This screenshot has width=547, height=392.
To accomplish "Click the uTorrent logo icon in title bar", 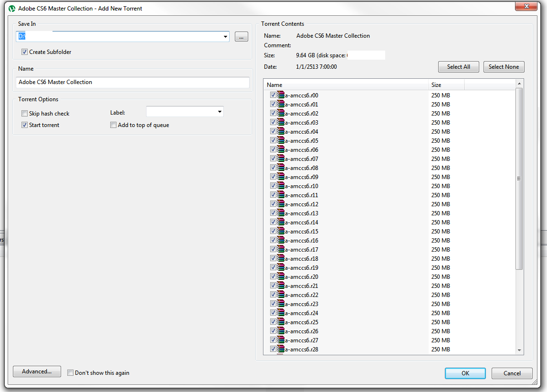I will pyautogui.click(x=12, y=9).
